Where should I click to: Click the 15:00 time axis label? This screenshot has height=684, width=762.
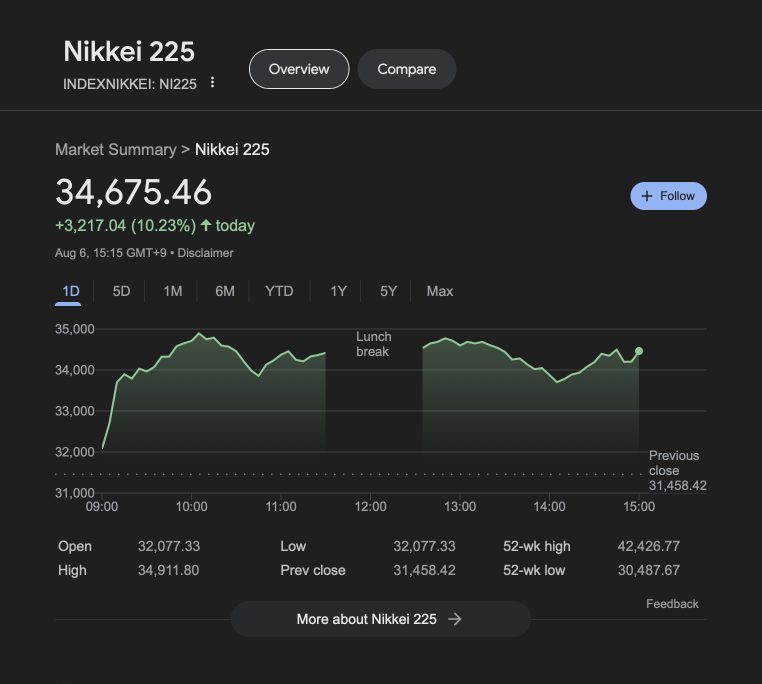tap(639, 507)
